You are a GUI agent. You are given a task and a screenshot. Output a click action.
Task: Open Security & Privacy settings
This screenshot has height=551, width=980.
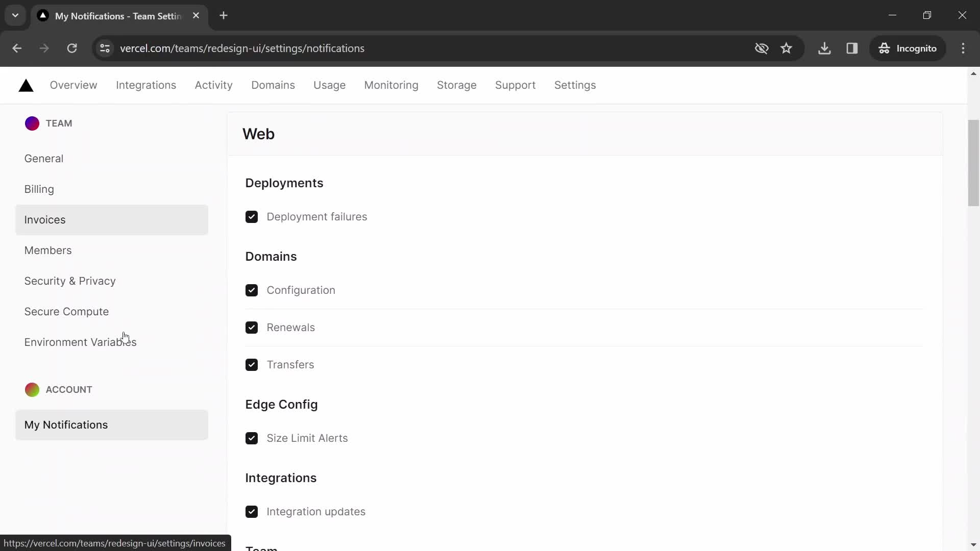pyautogui.click(x=70, y=281)
